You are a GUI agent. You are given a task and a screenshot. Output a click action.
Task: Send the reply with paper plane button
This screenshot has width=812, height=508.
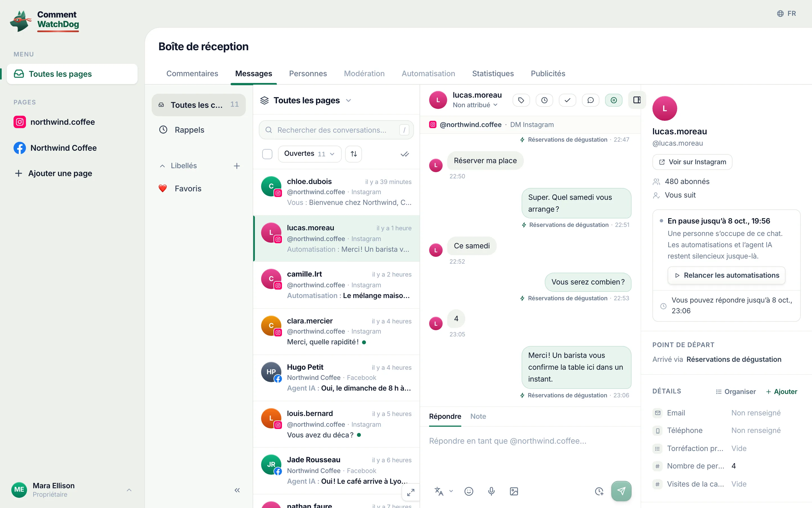click(x=621, y=491)
